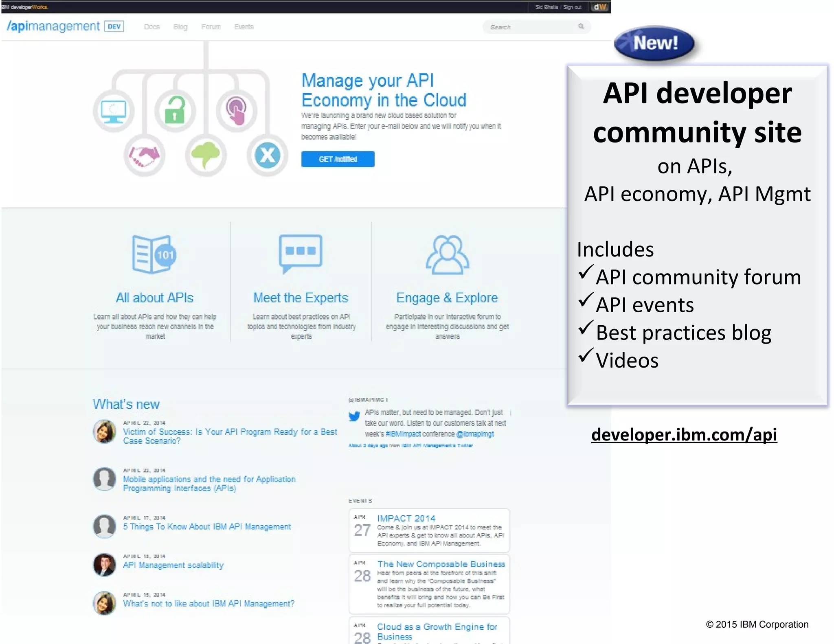This screenshot has height=644, width=834.
Task: Click the New! badge
Action: tap(655, 43)
